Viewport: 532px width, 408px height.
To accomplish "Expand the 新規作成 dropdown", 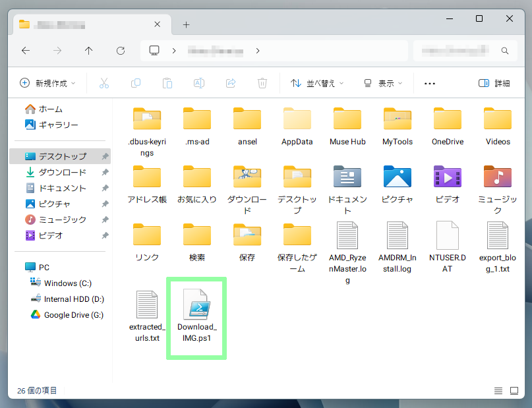I will (x=47, y=83).
